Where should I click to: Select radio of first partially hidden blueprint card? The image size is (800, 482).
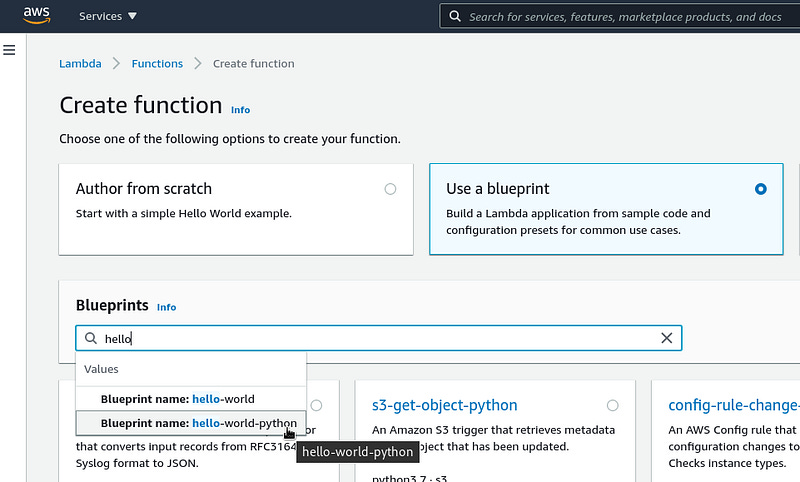pyautogui.click(x=316, y=405)
